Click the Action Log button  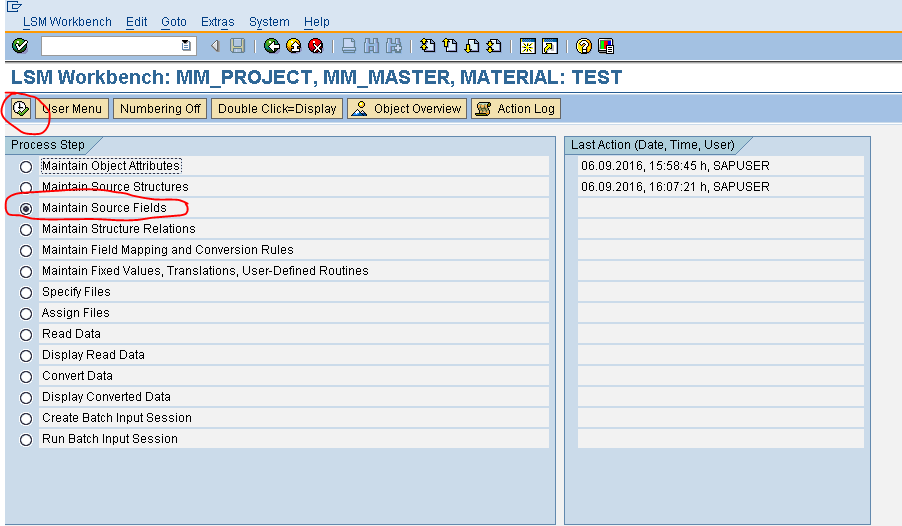(x=515, y=109)
